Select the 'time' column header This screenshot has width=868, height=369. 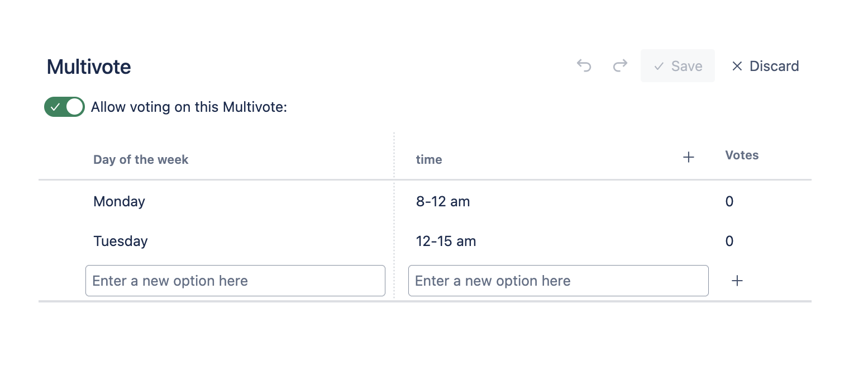[x=429, y=160]
